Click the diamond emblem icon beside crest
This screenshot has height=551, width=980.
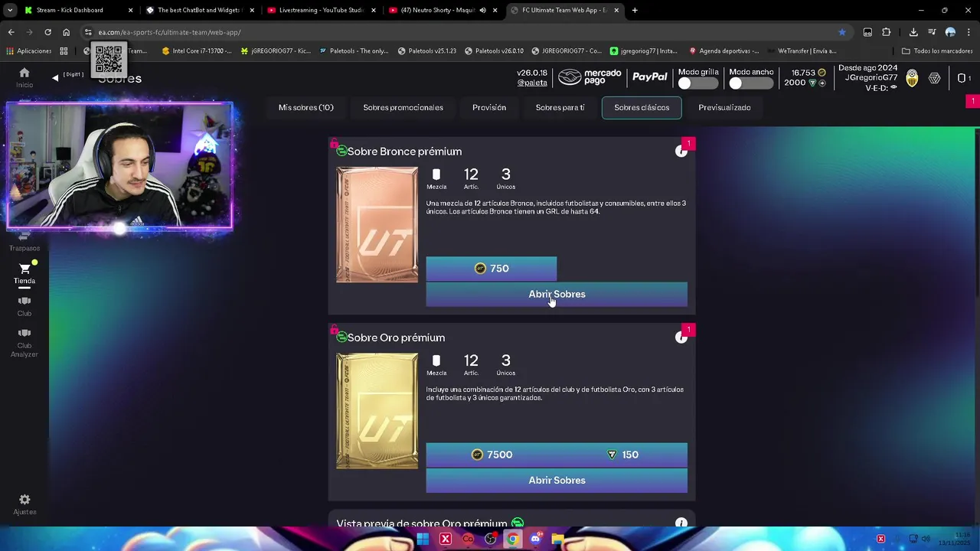(x=934, y=78)
